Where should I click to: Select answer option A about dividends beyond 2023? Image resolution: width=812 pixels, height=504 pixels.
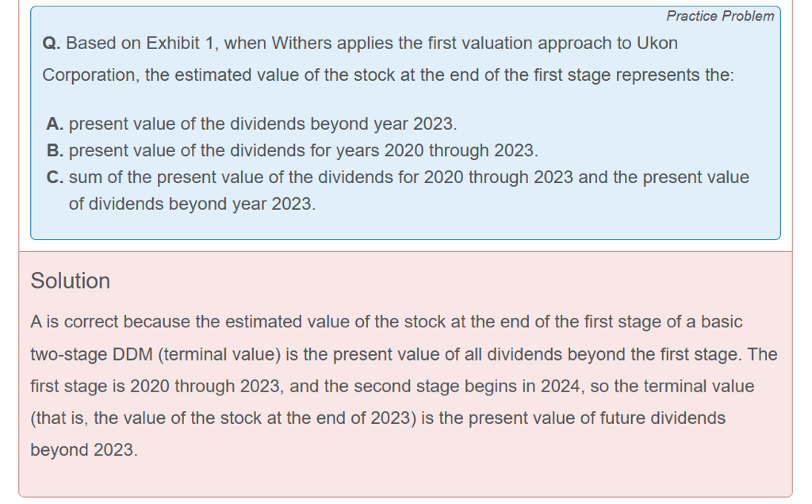point(262,124)
